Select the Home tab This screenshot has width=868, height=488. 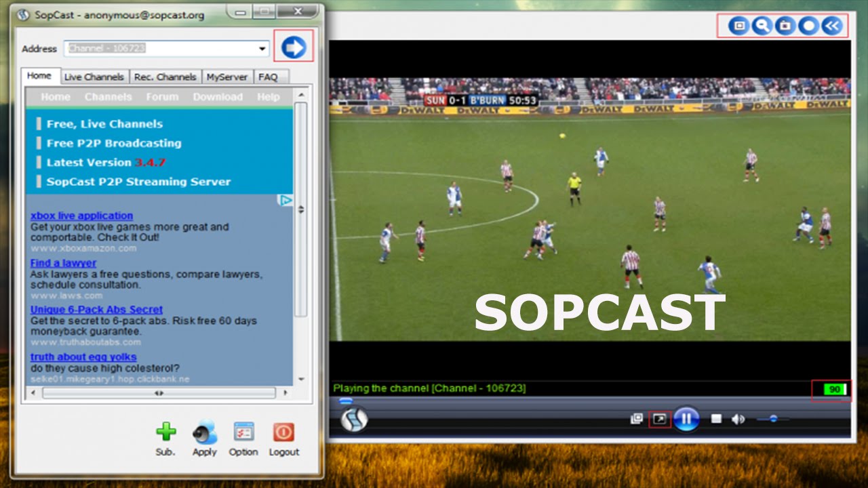(x=39, y=76)
